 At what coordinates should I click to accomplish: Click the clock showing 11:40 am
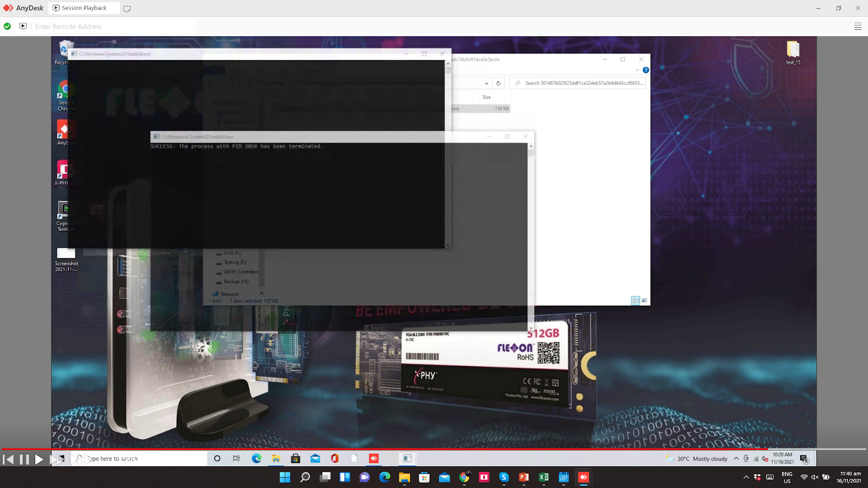point(848,477)
